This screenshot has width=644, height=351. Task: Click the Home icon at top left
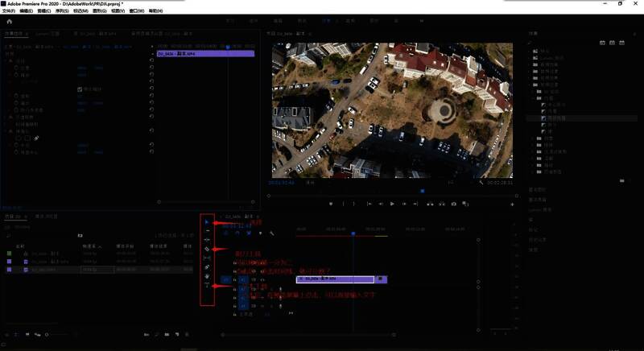[10, 22]
